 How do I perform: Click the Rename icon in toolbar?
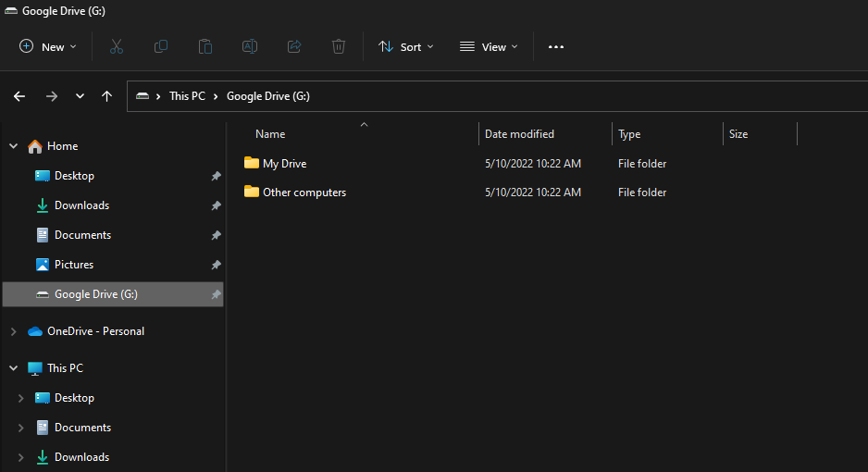tap(250, 47)
